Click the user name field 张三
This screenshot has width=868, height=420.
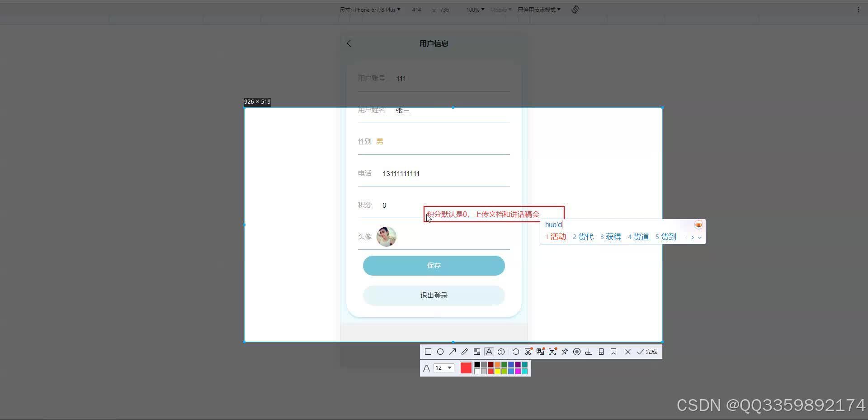tap(403, 110)
